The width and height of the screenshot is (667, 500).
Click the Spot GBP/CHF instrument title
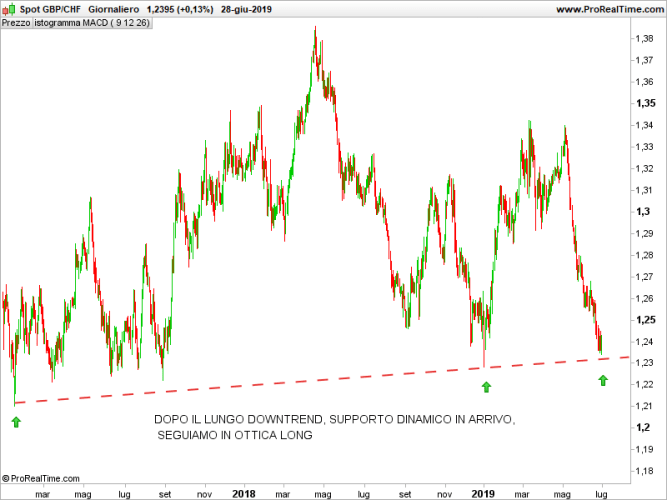tap(50, 9)
